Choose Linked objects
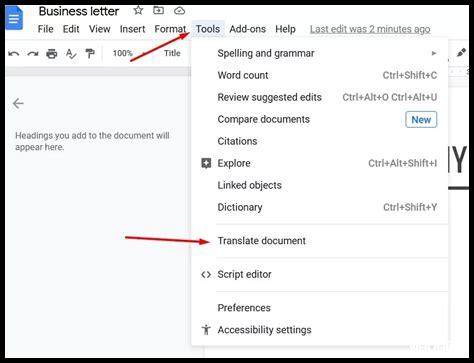The width and height of the screenshot is (474, 363). (320, 185)
